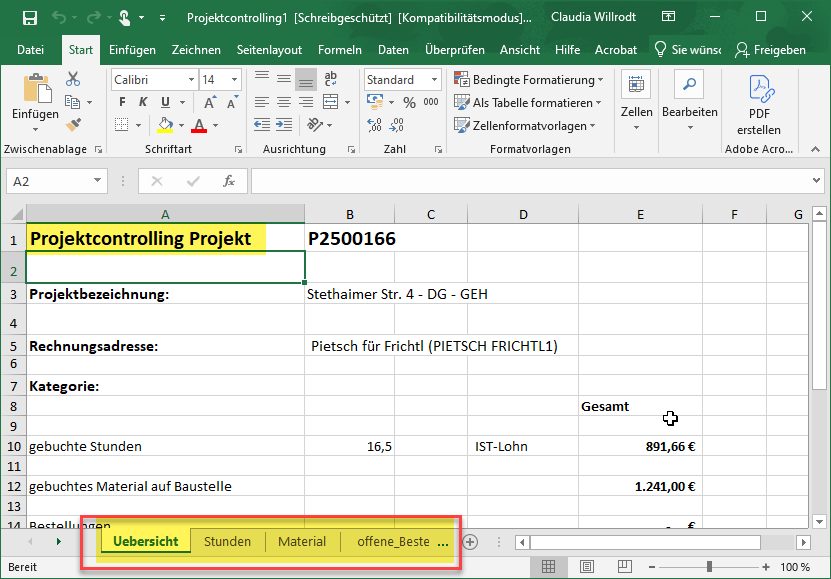Viewport: 831px width, 579px height.
Task: Click the Paste clipboard icon
Action: [36, 87]
